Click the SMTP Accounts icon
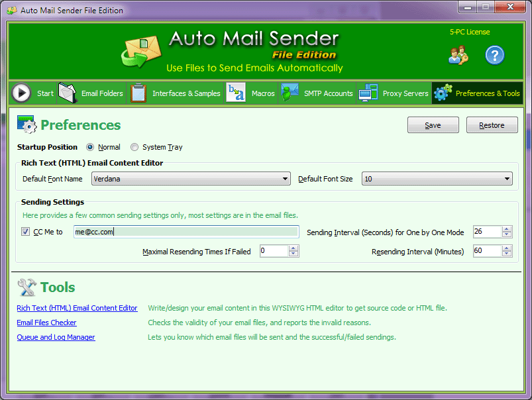The height and width of the screenshot is (400, 532). pyautogui.click(x=290, y=92)
